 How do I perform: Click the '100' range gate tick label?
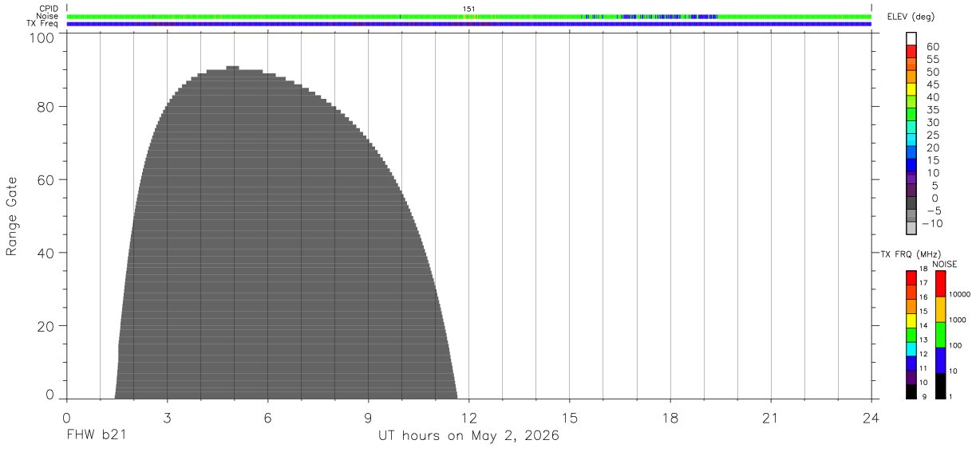(x=43, y=37)
